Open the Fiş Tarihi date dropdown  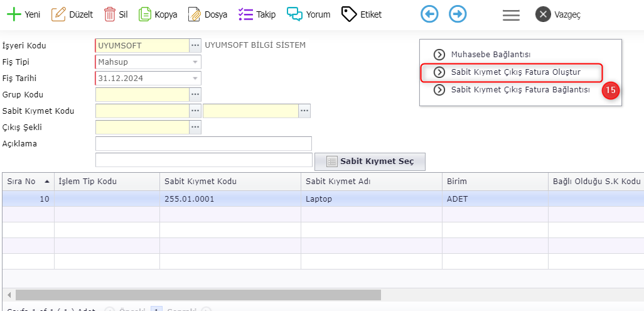pos(195,79)
